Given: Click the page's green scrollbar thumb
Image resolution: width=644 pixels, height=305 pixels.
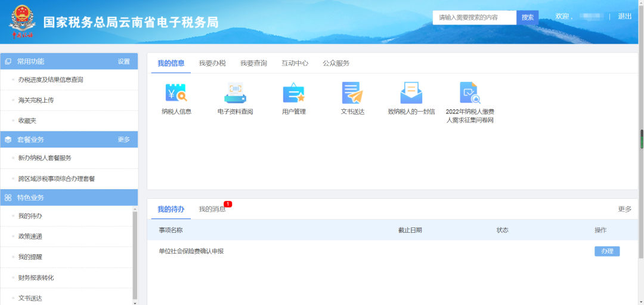Looking at the screenshot, I should (642, 139).
